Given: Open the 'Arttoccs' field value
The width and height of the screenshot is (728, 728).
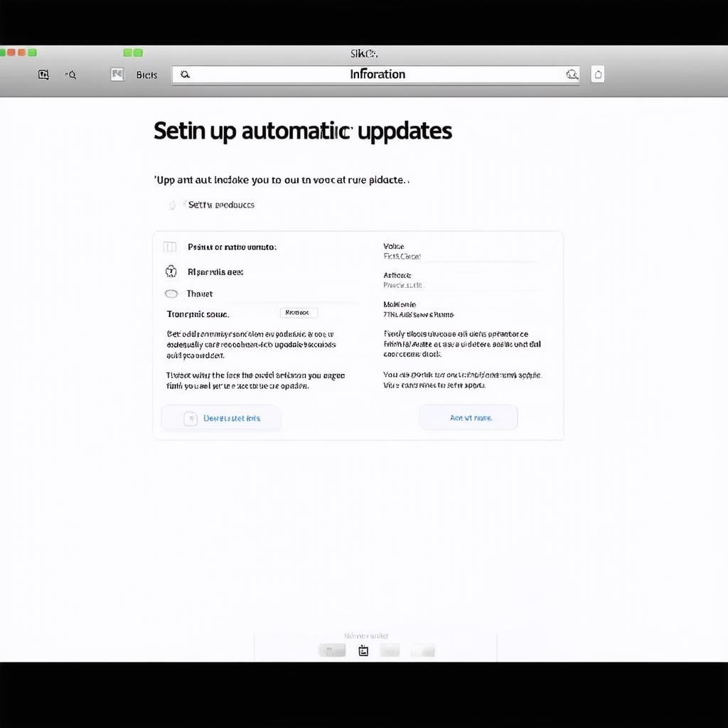Looking at the screenshot, I should pos(403,285).
